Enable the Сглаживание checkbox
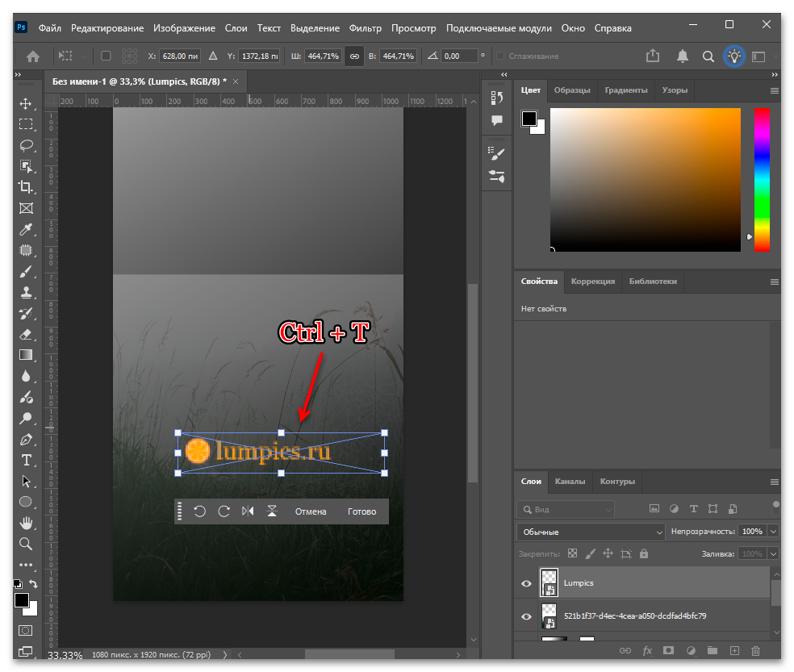 tap(500, 56)
